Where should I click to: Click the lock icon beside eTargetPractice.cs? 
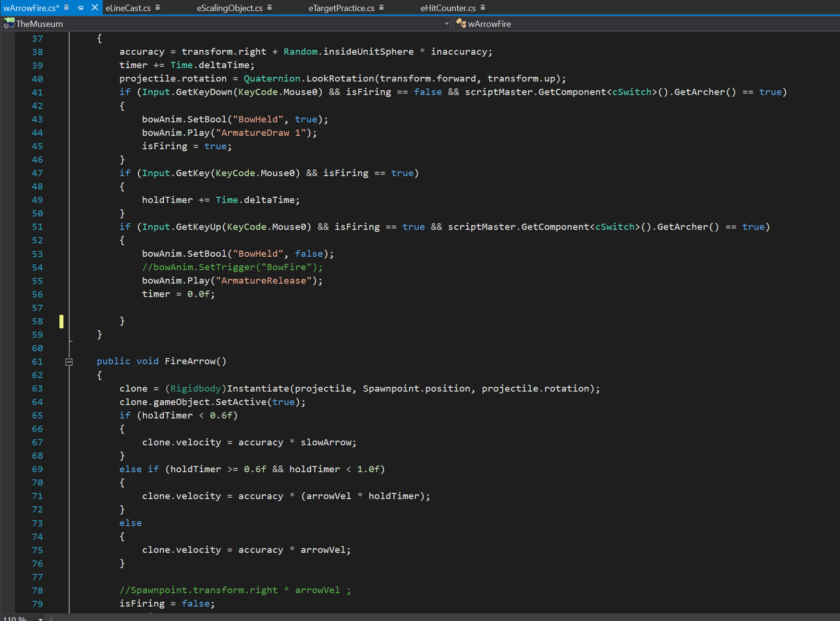(x=381, y=7)
